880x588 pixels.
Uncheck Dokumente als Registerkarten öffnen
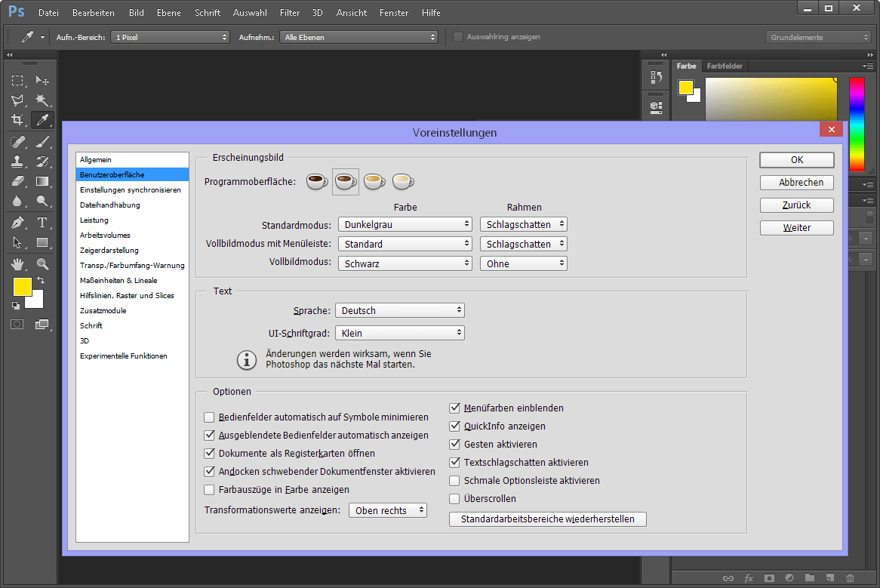click(x=209, y=454)
